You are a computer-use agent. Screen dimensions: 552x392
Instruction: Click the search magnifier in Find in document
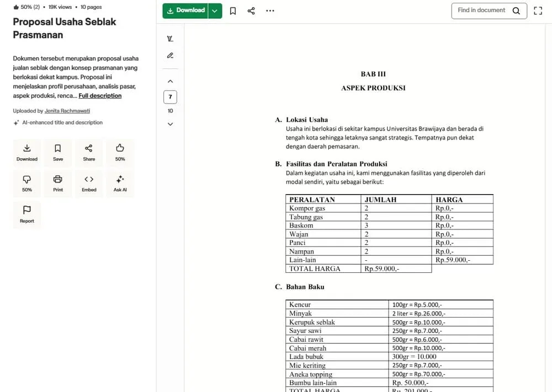[x=516, y=10]
